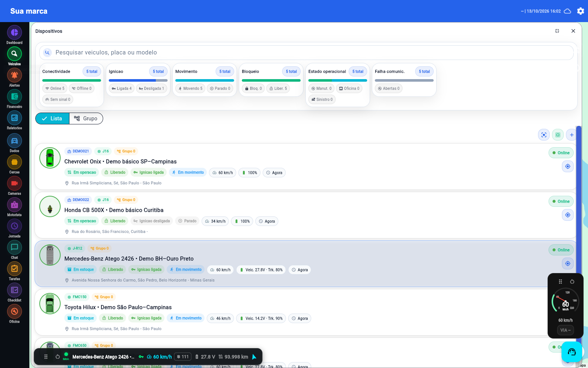Click the VIA button on speedometer widget
The width and height of the screenshot is (588, 368).
coord(566,330)
